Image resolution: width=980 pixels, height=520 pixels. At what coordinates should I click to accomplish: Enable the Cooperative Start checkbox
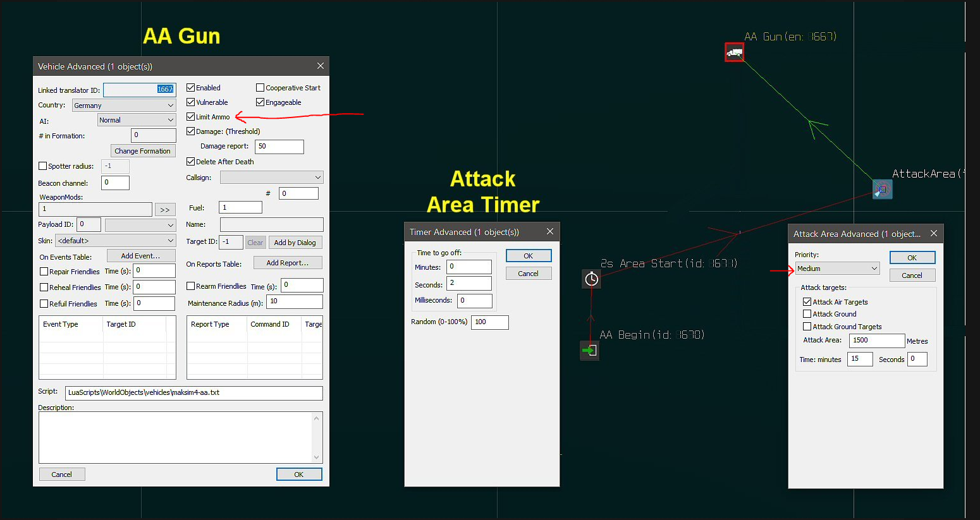pyautogui.click(x=260, y=88)
